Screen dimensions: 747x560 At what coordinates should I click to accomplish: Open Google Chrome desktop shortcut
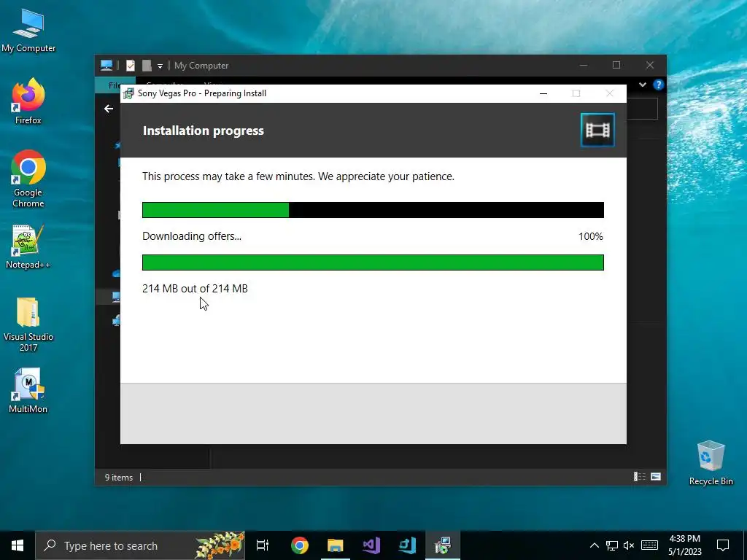28,179
